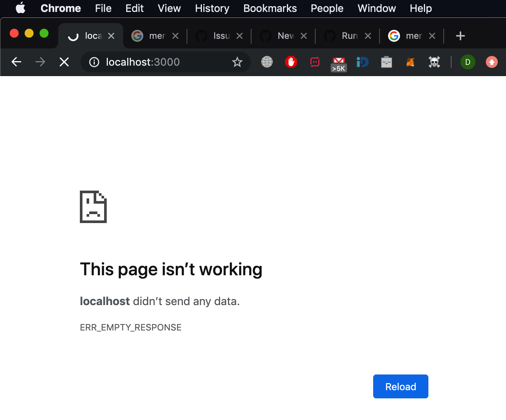Open the Window menu
Viewport: 506px width, 420px height.
pos(377,8)
